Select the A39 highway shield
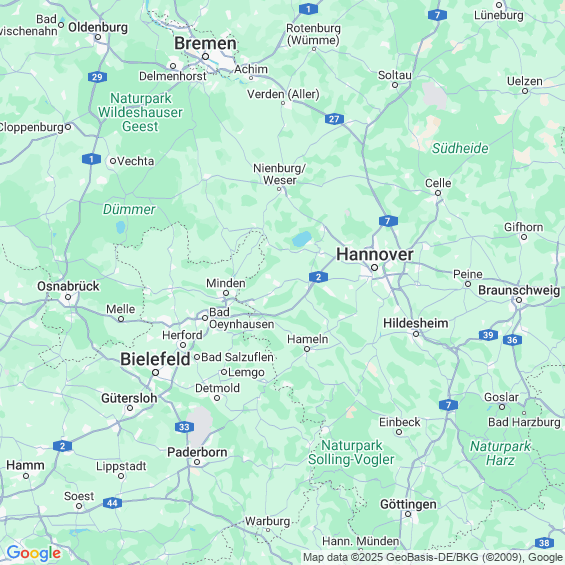565x565 pixels. point(488,335)
